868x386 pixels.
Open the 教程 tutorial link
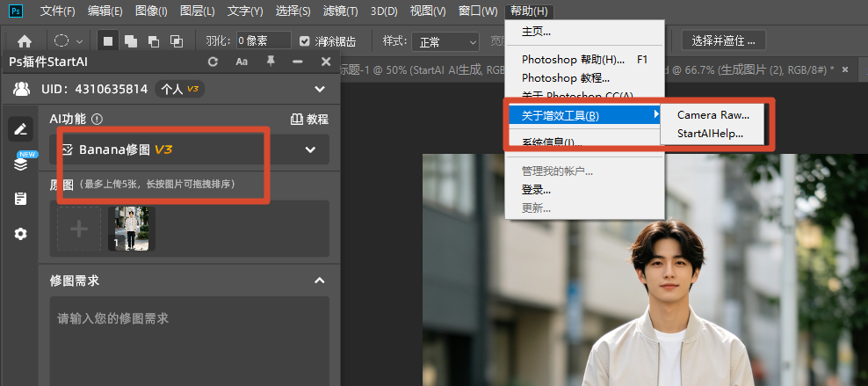pyautogui.click(x=309, y=119)
